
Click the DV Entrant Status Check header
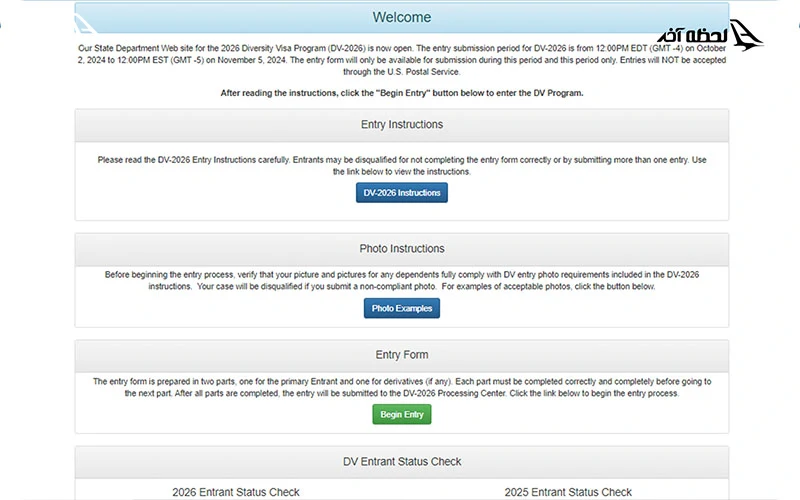401,462
